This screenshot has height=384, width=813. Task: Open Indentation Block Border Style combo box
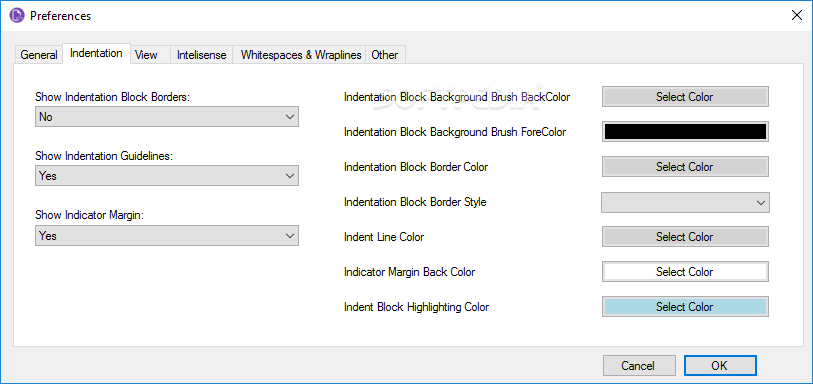click(685, 202)
